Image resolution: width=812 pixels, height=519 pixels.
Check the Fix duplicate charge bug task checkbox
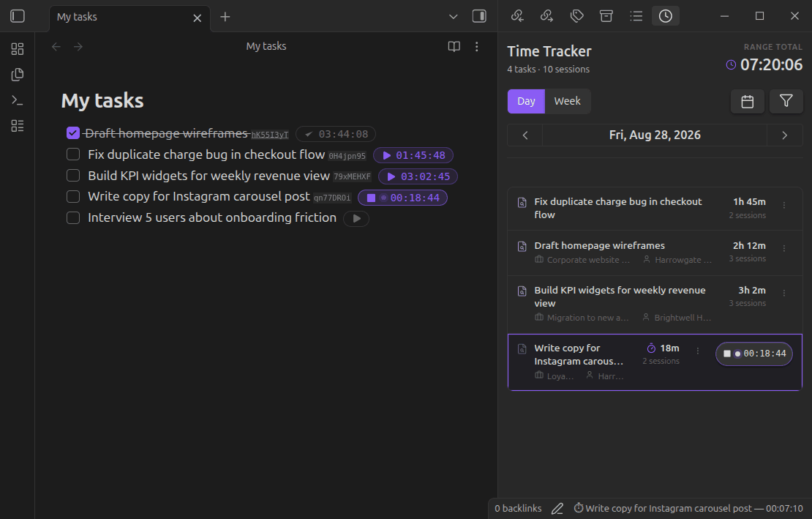tap(73, 154)
